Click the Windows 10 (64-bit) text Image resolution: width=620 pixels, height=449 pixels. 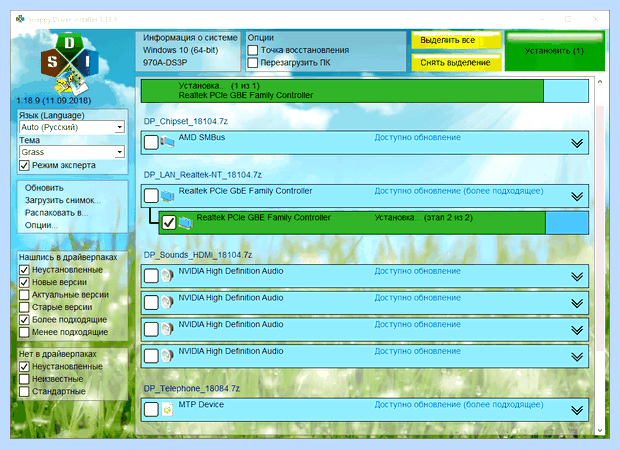(x=180, y=50)
